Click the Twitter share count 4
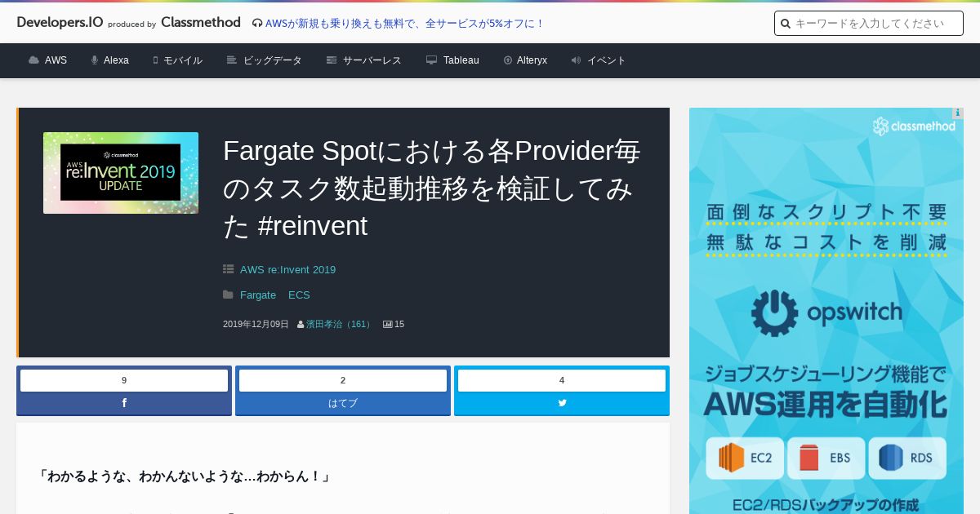This screenshot has height=514, width=980. click(562, 380)
